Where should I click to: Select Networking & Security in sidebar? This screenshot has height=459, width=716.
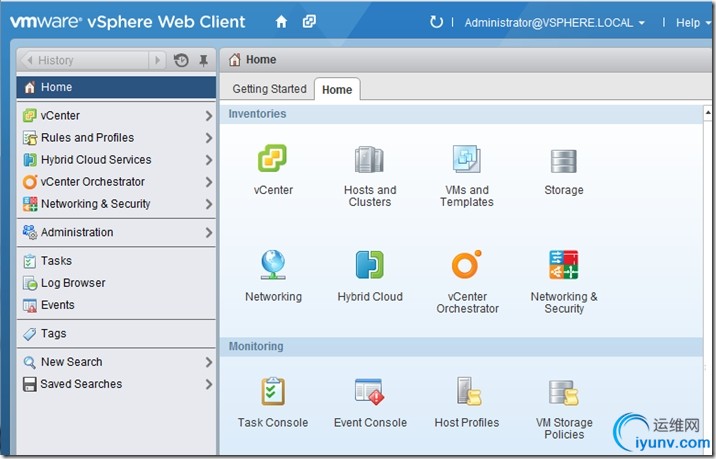tap(116, 204)
